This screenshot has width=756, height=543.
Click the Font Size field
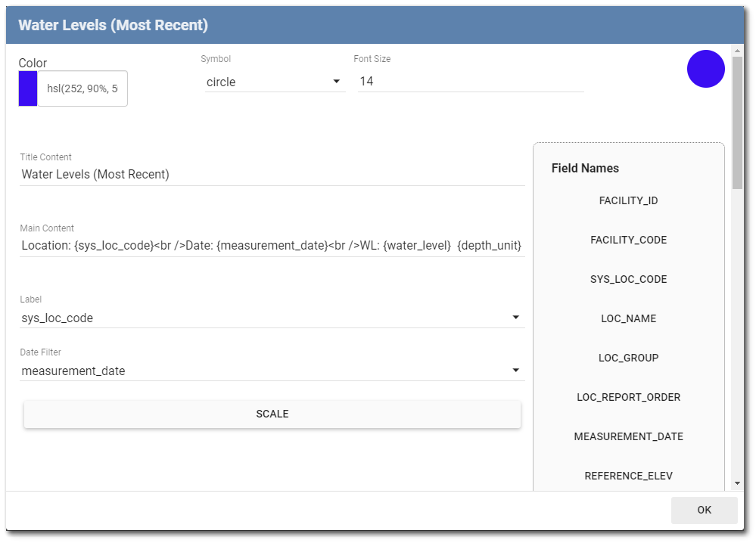[470, 82]
